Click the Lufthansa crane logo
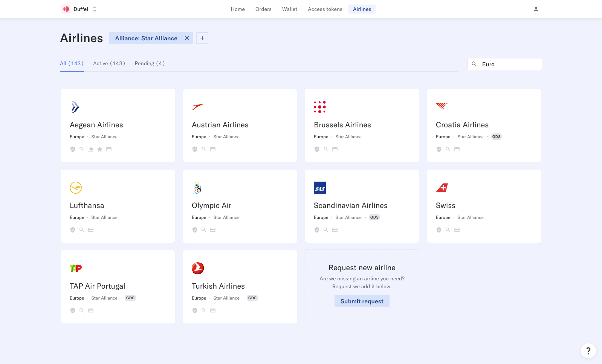This screenshot has width=602, height=364. 76,188
